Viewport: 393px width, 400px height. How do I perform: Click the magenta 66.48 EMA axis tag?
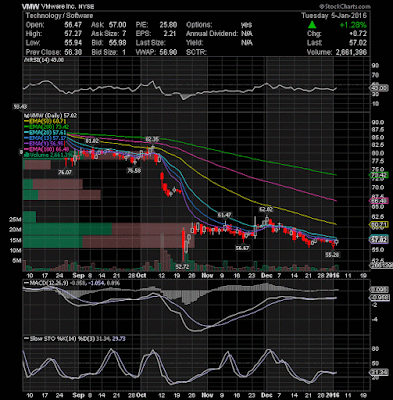[x=379, y=201]
